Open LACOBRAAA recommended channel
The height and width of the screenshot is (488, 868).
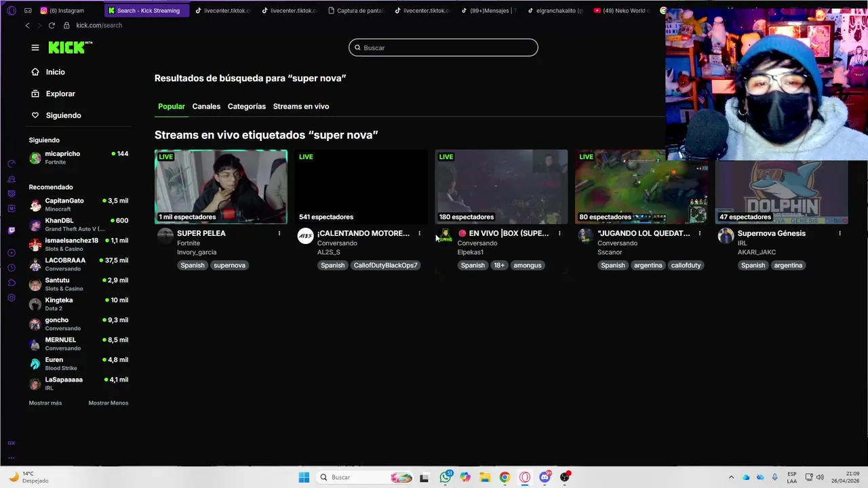(x=79, y=264)
